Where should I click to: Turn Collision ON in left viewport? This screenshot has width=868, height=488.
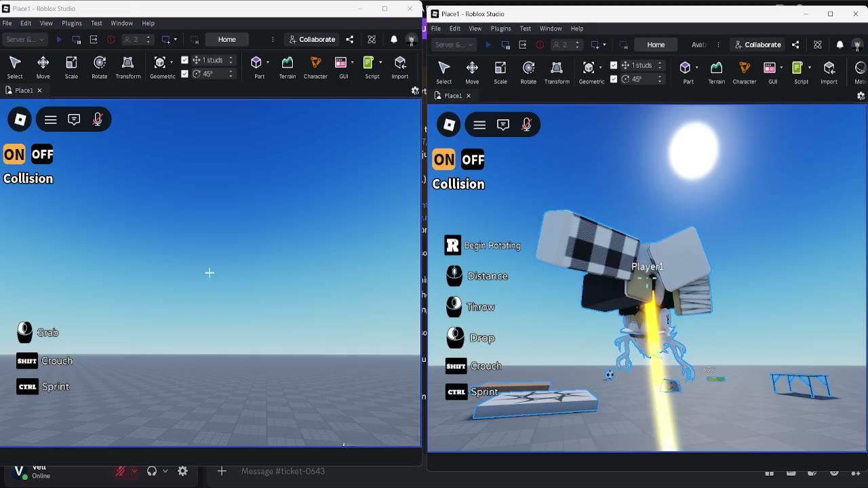[x=14, y=155]
